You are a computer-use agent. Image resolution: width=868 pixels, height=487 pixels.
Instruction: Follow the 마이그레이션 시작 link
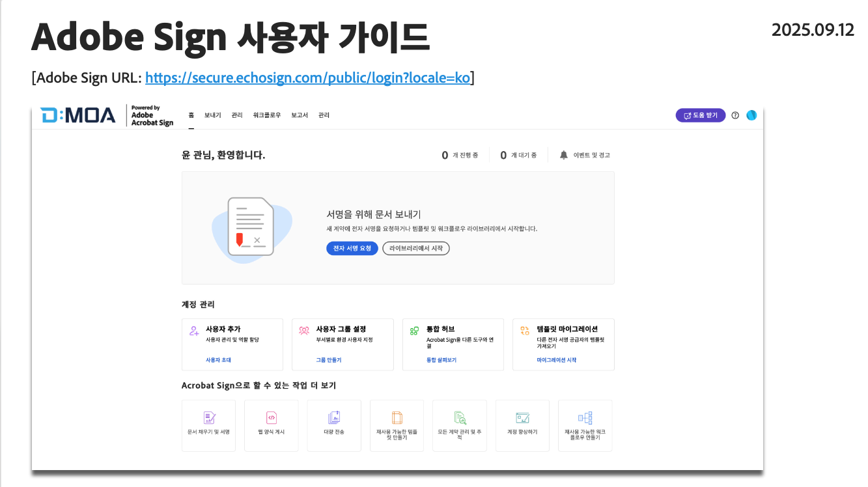coord(556,360)
